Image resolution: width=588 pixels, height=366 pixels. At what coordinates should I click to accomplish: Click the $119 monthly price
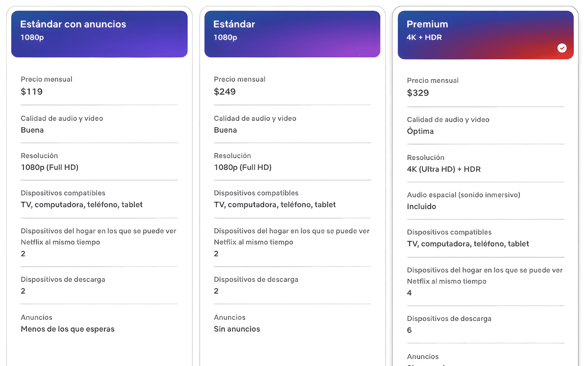pos(32,92)
